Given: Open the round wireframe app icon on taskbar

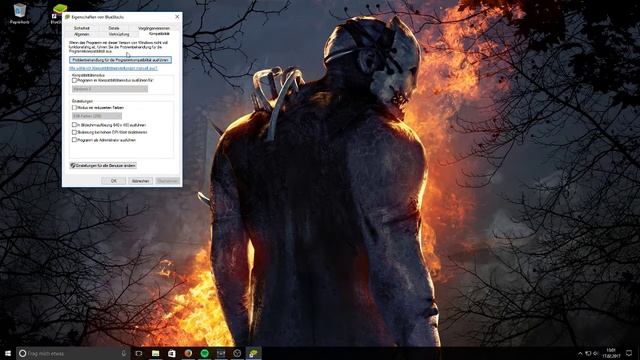Looking at the screenshot, I should coord(237,353).
